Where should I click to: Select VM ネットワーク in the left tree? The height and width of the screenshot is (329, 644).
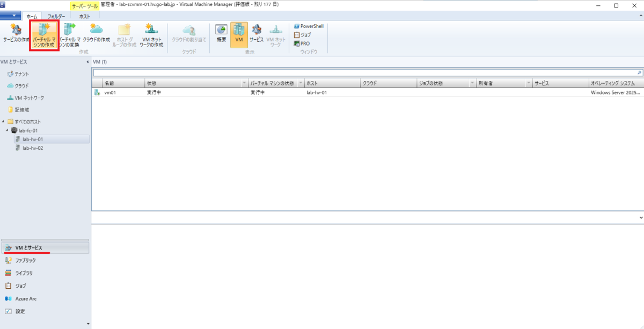25,98
